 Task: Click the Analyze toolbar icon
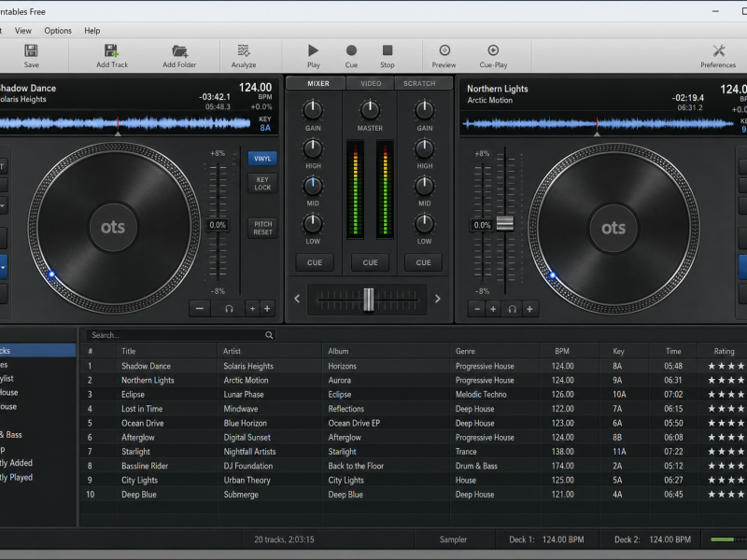point(244,51)
